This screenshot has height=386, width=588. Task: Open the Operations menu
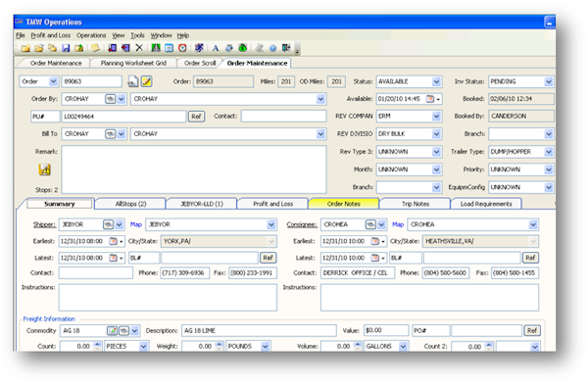click(91, 35)
